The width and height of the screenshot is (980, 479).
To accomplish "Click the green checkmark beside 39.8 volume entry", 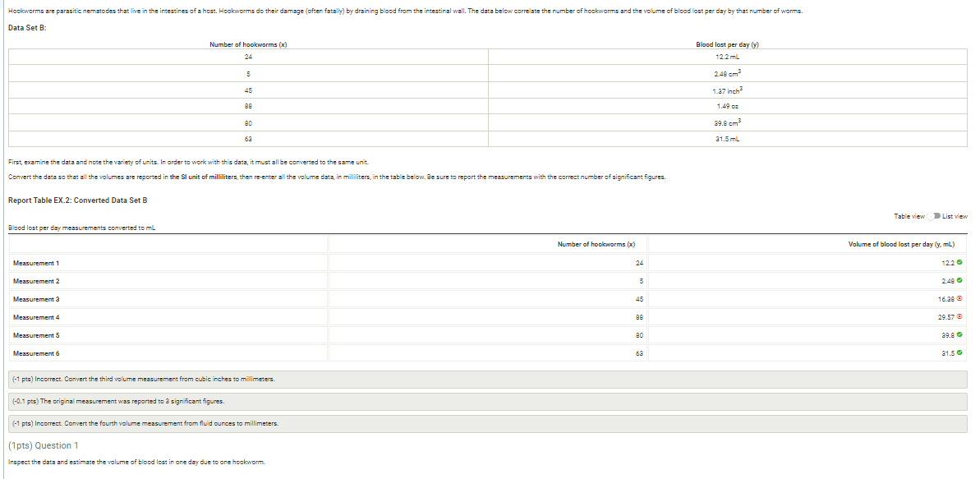I will point(959,335).
